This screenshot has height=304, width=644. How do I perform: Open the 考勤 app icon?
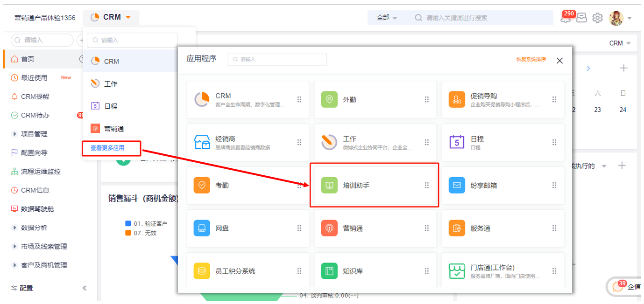202,185
